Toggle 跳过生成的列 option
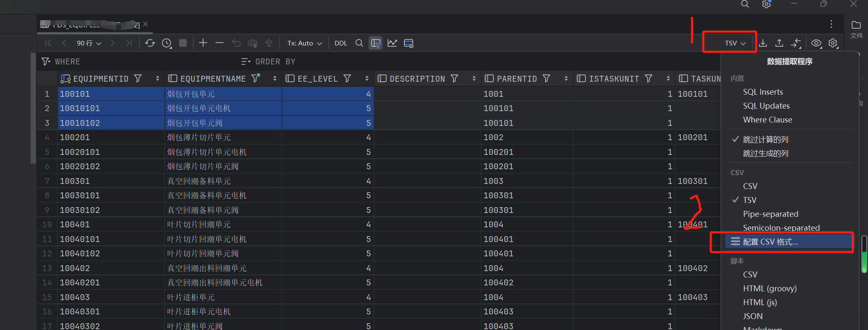The width and height of the screenshot is (868, 330). (765, 153)
